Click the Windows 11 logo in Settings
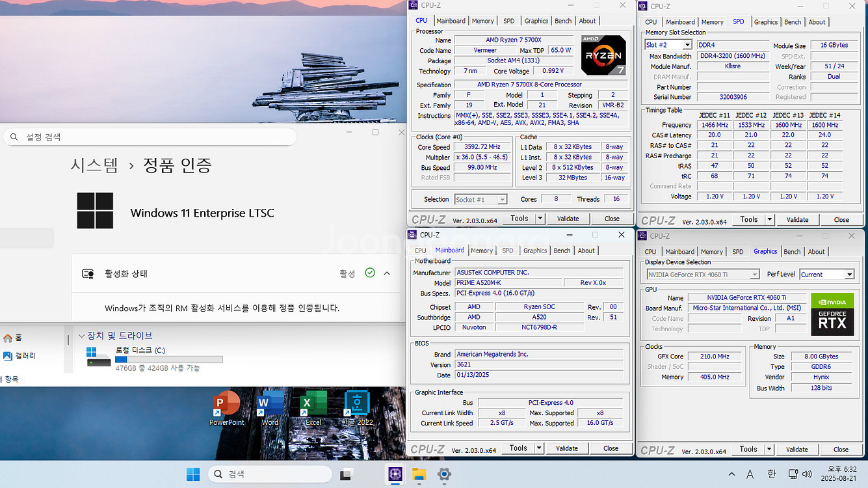 click(x=95, y=210)
